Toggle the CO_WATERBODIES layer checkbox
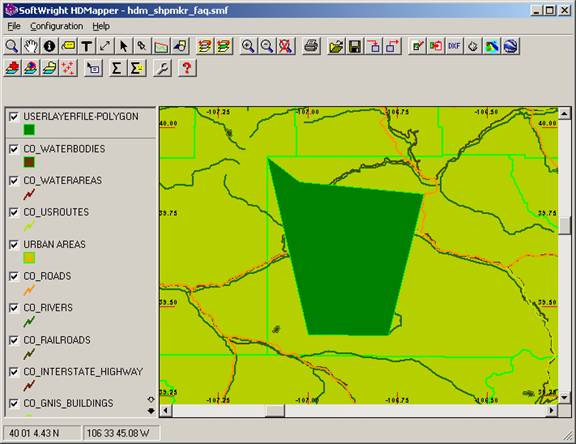576x444 pixels. pos(14,149)
